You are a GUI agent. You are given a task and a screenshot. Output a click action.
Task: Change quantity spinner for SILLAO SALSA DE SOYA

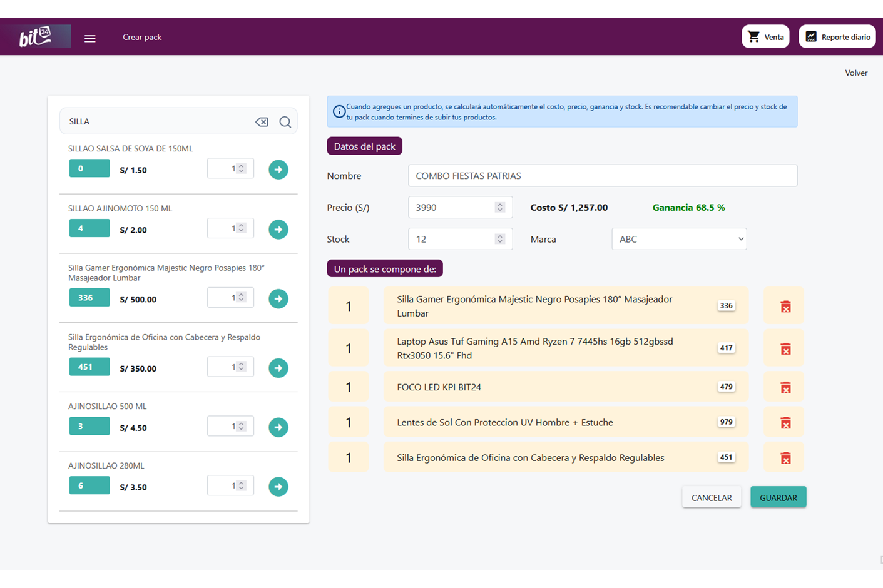[x=241, y=169]
